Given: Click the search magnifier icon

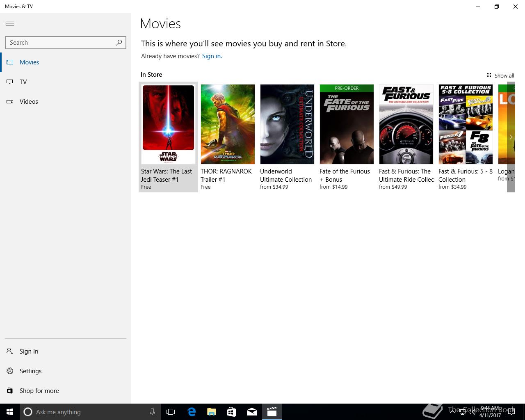Looking at the screenshot, I should click(x=119, y=42).
